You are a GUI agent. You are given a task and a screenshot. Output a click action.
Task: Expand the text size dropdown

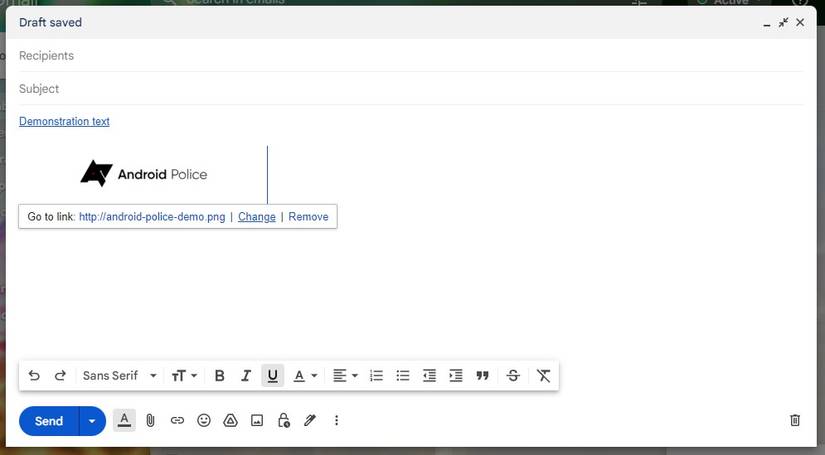click(184, 376)
